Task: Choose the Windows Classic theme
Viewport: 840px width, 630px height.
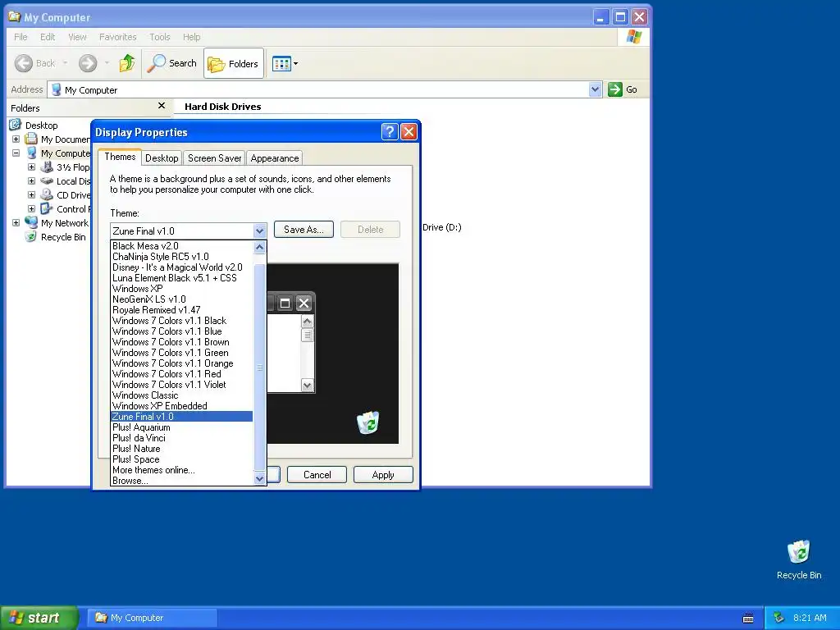Action: (x=181, y=395)
